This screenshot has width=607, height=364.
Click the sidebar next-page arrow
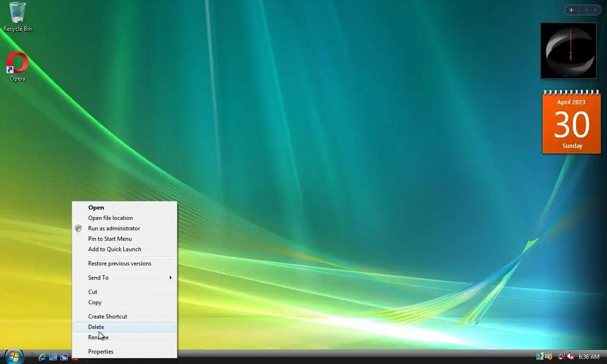(595, 10)
